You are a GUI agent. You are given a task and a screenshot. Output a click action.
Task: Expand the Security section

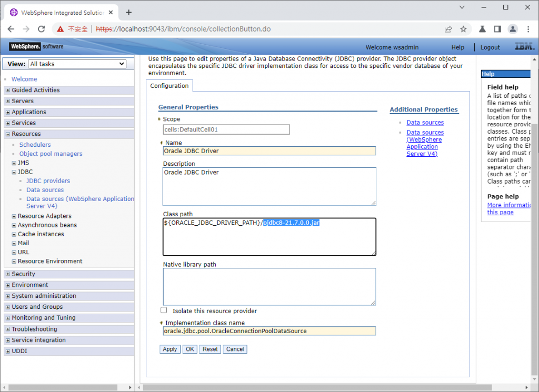pos(8,274)
